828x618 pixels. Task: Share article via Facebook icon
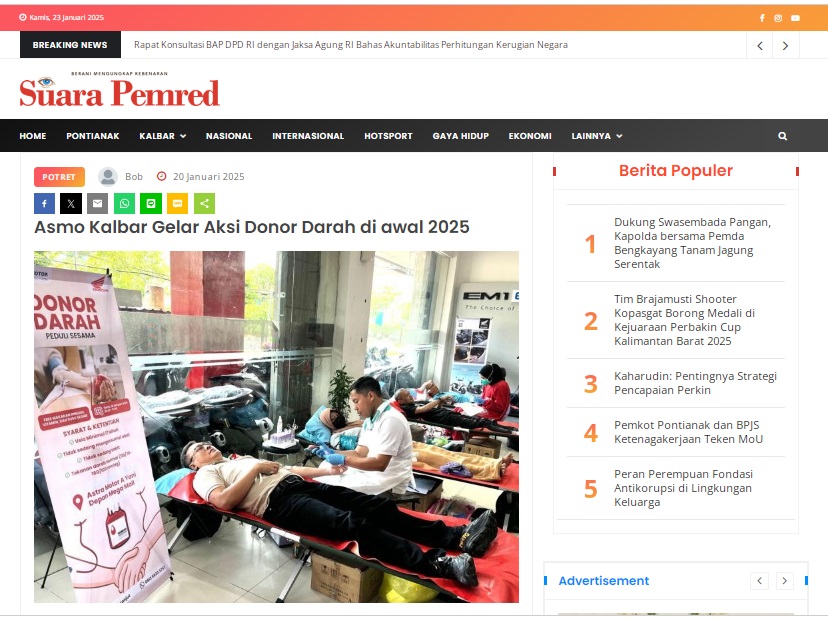click(44, 203)
